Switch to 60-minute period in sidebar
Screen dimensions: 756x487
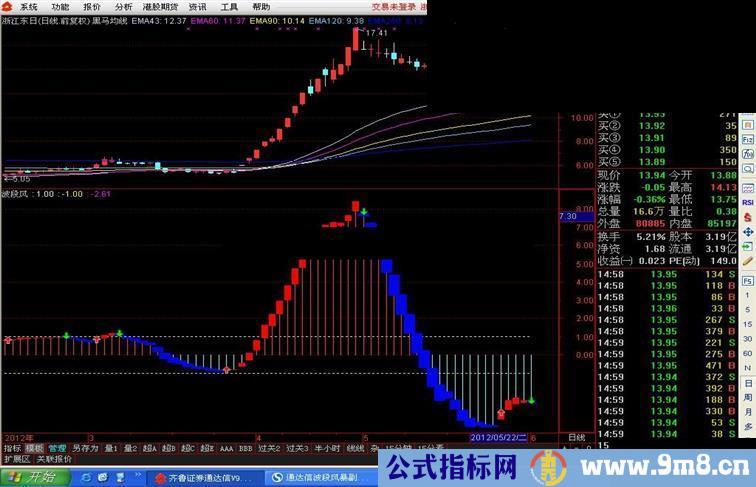(x=748, y=353)
